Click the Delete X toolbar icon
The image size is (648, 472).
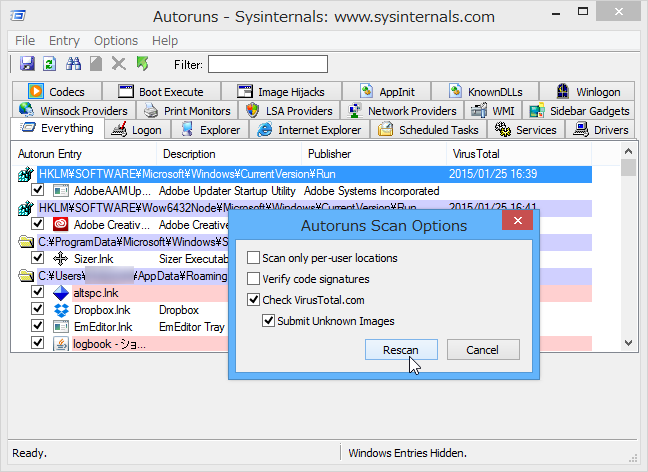coord(119,64)
